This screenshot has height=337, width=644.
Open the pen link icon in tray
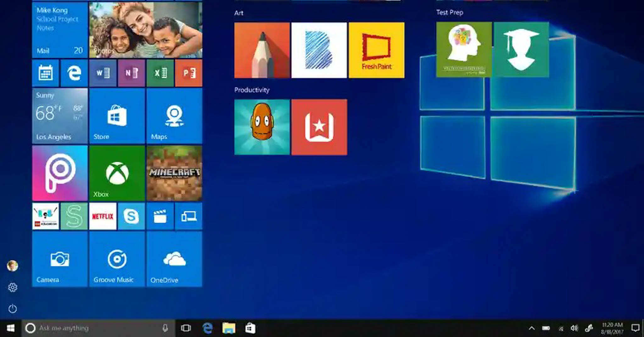click(589, 328)
